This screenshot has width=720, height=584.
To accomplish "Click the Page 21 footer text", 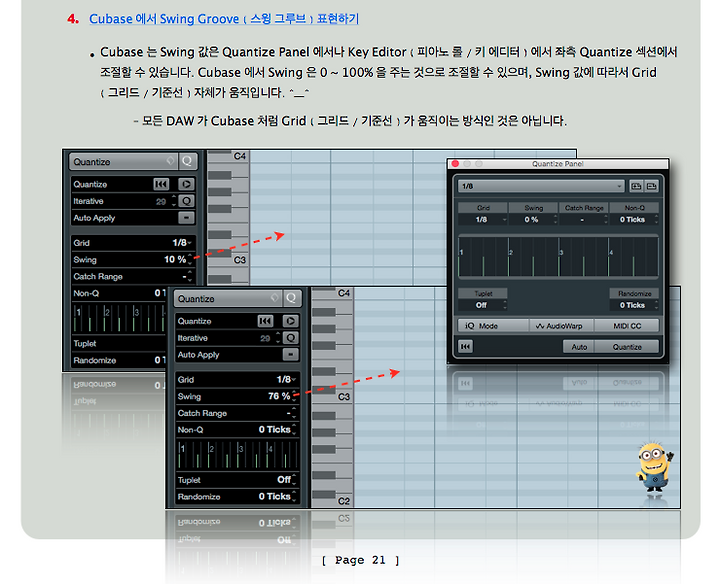I will [360, 560].
